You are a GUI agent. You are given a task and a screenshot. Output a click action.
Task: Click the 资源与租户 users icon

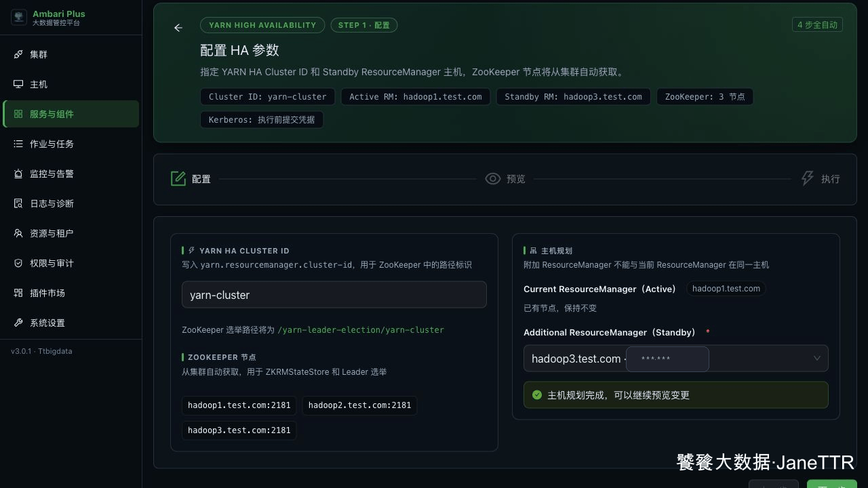pyautogui.click(x=18, y=233)
